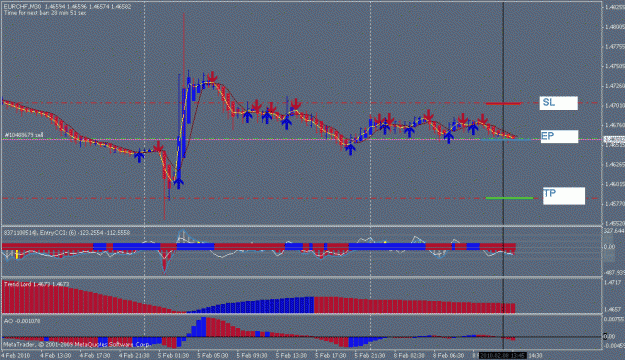This screenshot has height=360, width=625.
Task: Click the MetaTrader MetaQuotes Software Corp. copyright text
Action: [x=76, y=344]
